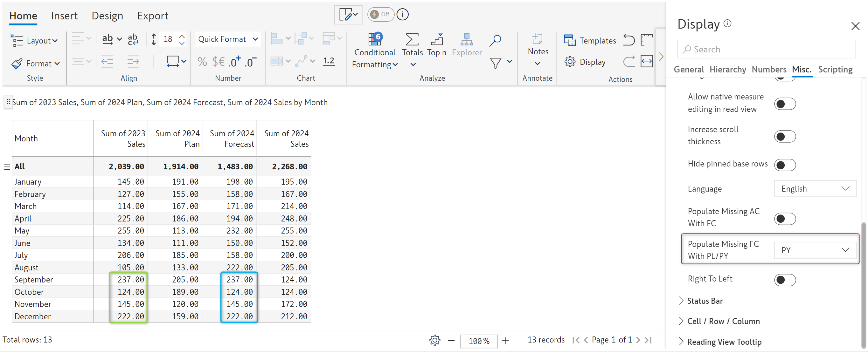Open the Top n ranking tool
This screenshot has height=353, width=868.
click(x=437, y=39)
